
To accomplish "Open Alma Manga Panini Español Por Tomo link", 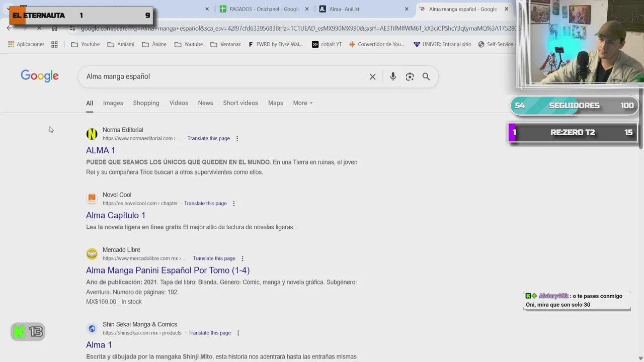I will pyautogui.click(x=168, y=270).
